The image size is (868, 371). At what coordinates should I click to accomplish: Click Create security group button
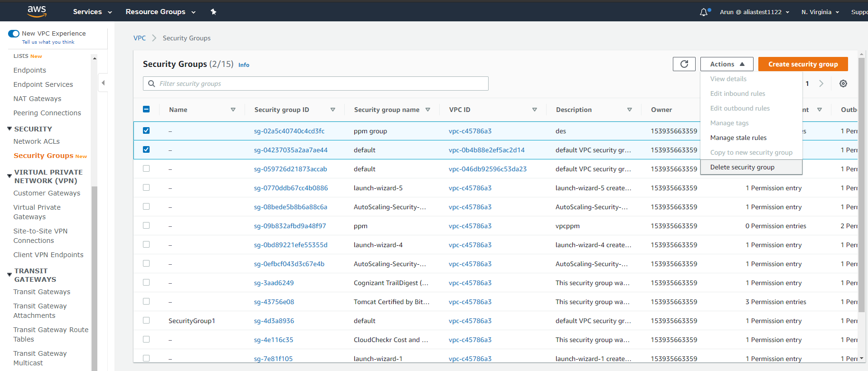point(802,64)
